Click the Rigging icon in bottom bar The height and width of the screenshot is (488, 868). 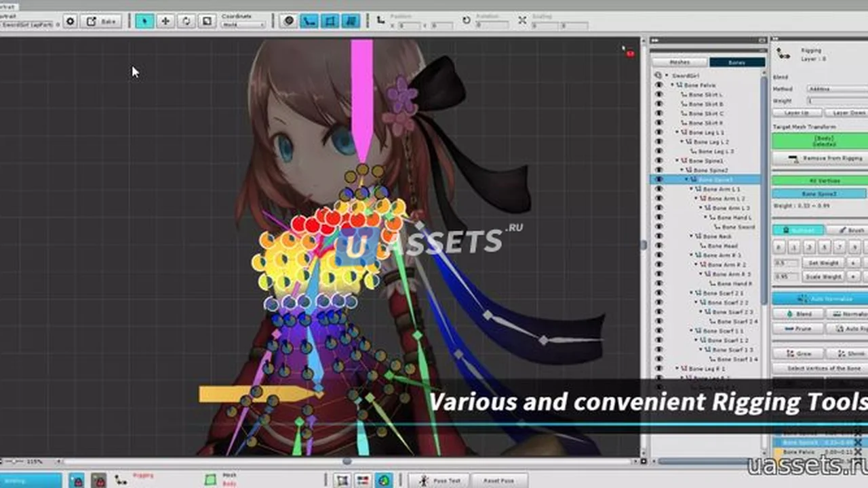[121, 480]
